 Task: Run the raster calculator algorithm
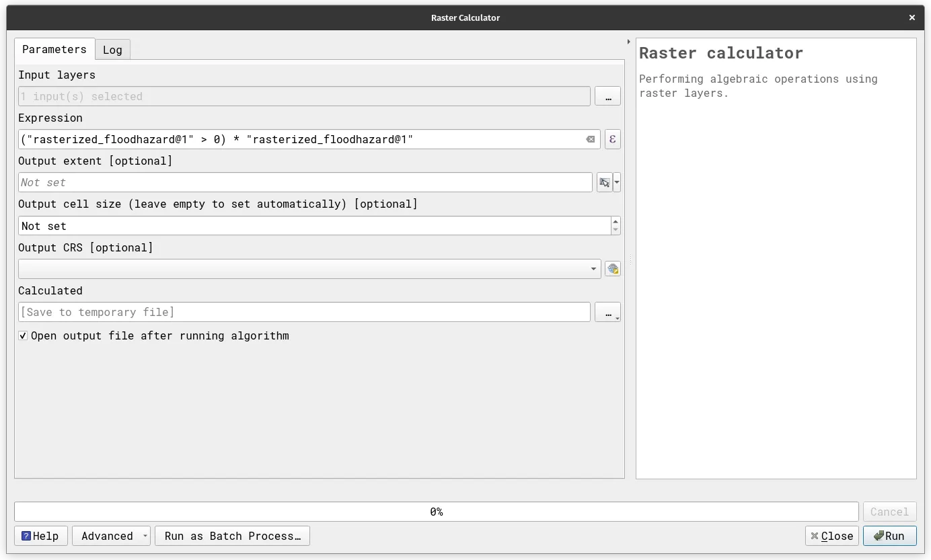pos(889,536)
